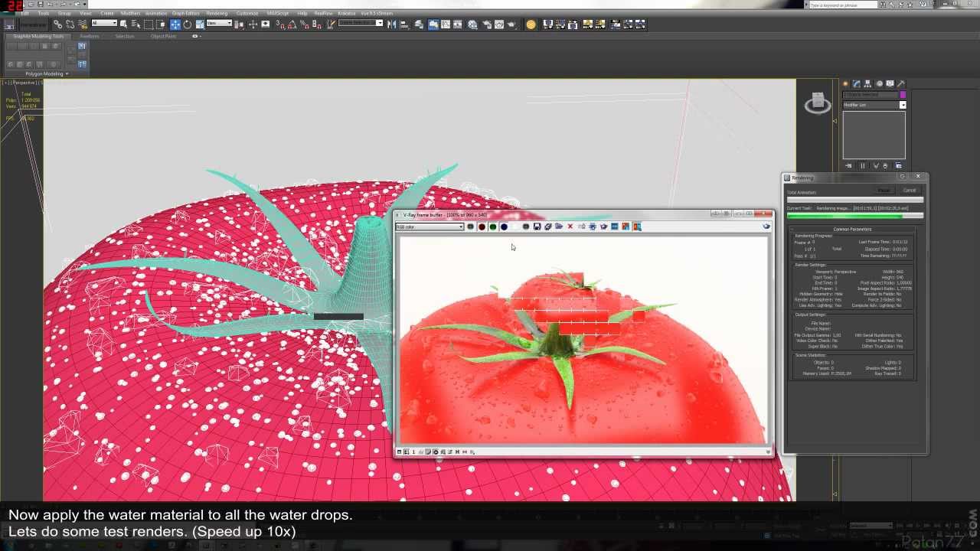Open the Named Selection Sets dropdown
This screenshot has height=551, width=980.
click(361, 23)
